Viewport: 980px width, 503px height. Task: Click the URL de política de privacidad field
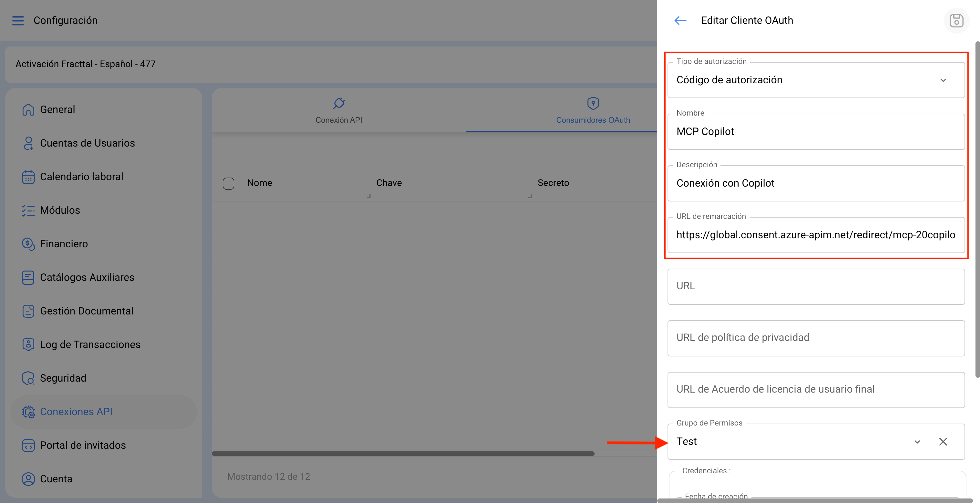(816, 338)
